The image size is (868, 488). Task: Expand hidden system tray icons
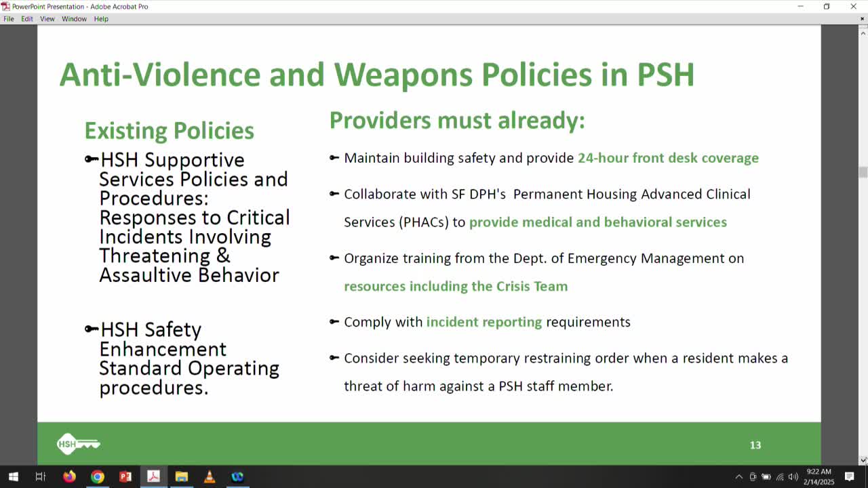click(738, 477)
